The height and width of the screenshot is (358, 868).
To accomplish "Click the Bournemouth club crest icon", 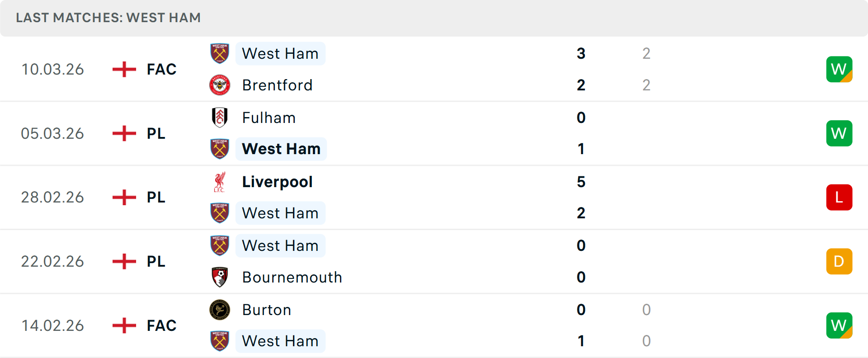I will 220,277.
